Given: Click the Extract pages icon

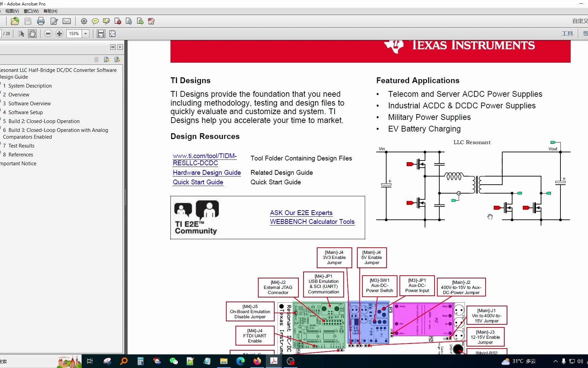Looking at the screenshot, I should (140, 21).
